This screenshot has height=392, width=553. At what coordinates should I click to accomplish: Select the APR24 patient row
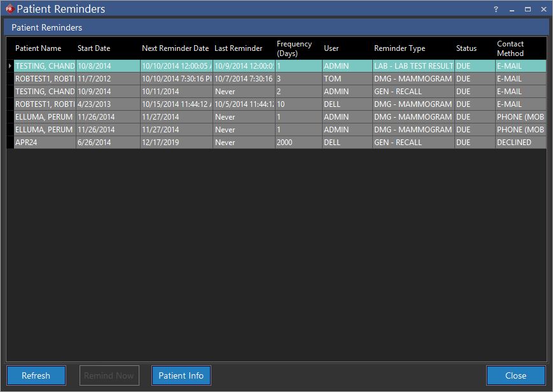pyautogui.click(x=45, y=143)
